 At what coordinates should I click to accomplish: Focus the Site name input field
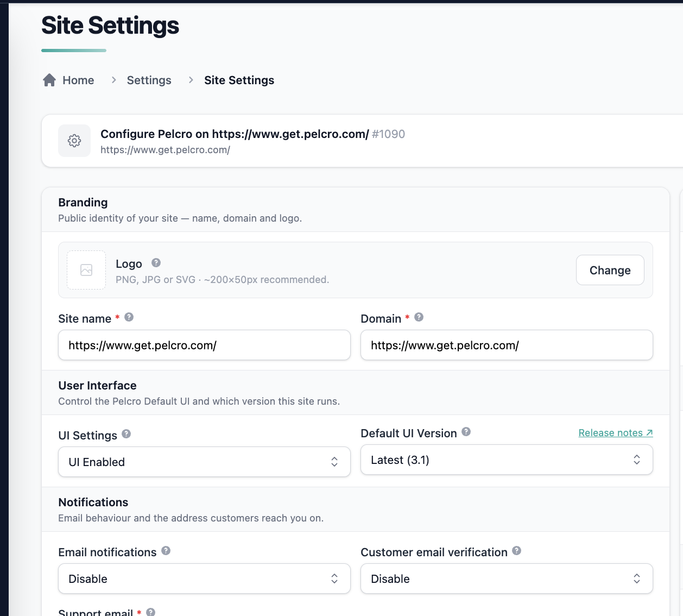click(x=204, y=345)
